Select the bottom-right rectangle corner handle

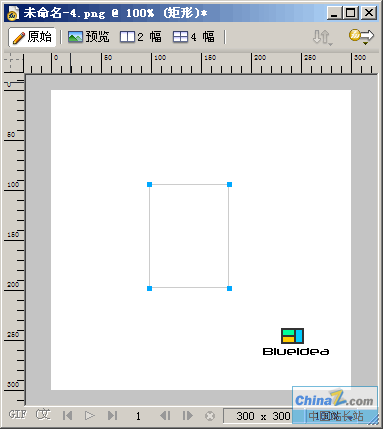tap(229, 288)
